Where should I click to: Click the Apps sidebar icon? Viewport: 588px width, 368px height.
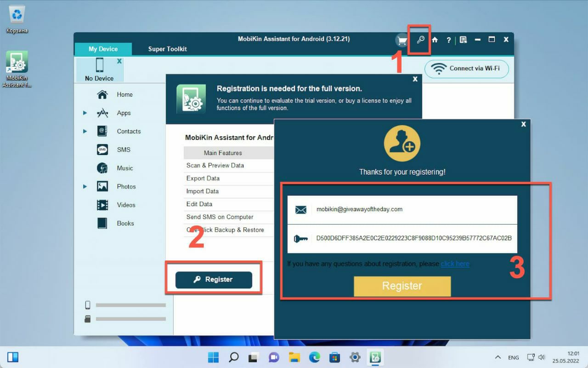(102, 113)
